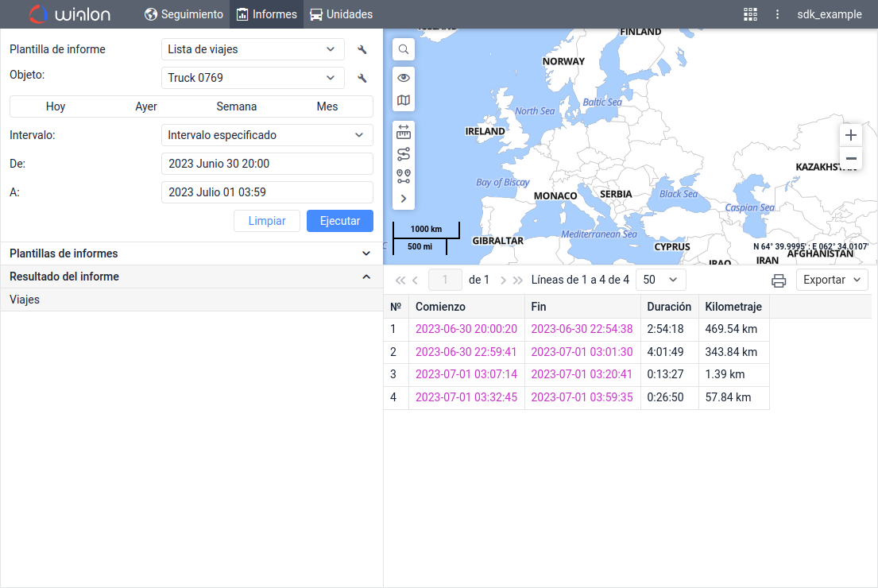Open the map source selector icon

pos(404,100)
